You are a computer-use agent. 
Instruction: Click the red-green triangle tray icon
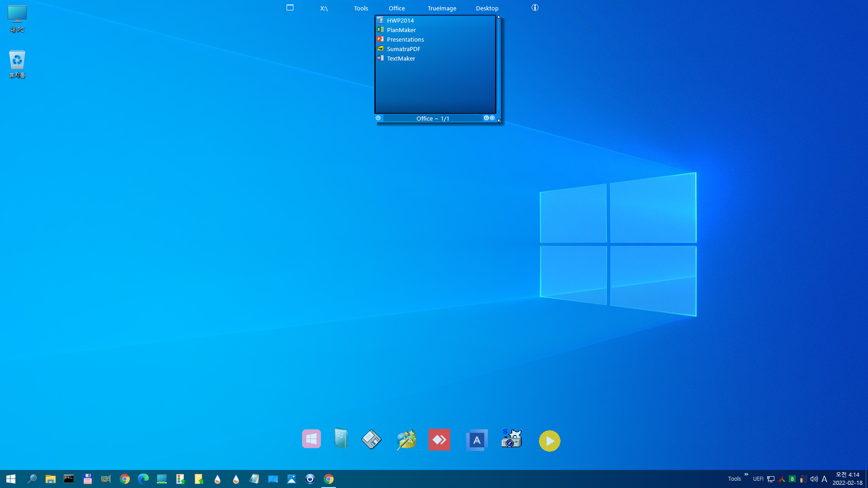[x=782, y=479]
